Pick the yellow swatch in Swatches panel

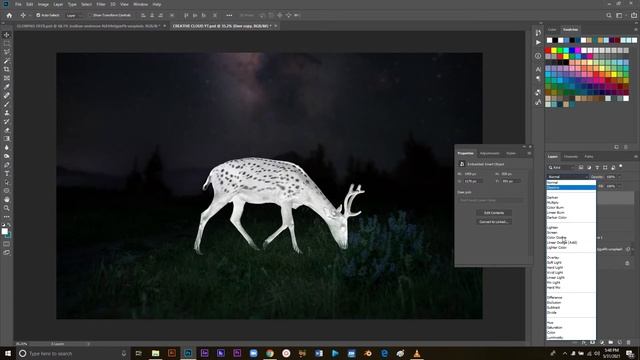click(x=554, y=51)
